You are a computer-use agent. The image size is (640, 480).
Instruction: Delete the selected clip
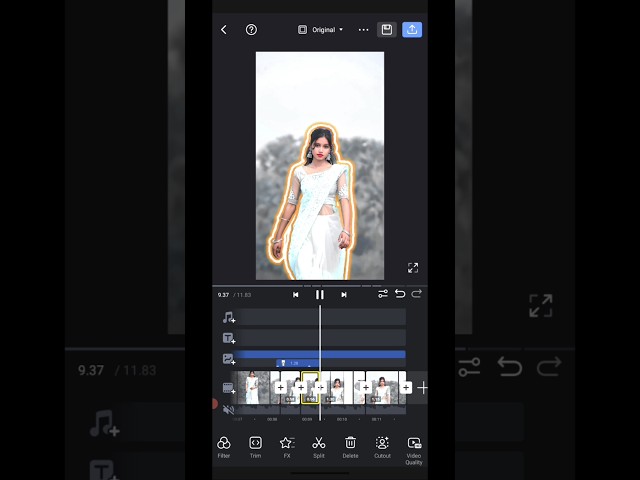point(350,447)
